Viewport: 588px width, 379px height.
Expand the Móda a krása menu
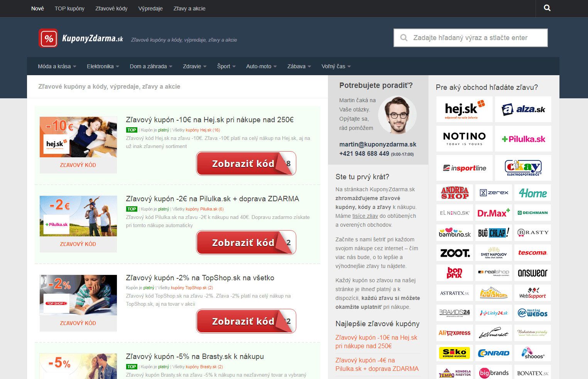57,66
